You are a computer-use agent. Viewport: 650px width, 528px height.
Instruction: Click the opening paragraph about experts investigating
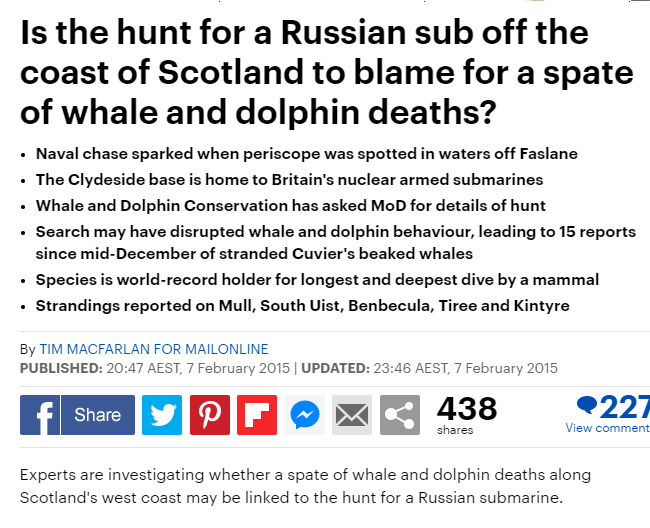[306, 485]
